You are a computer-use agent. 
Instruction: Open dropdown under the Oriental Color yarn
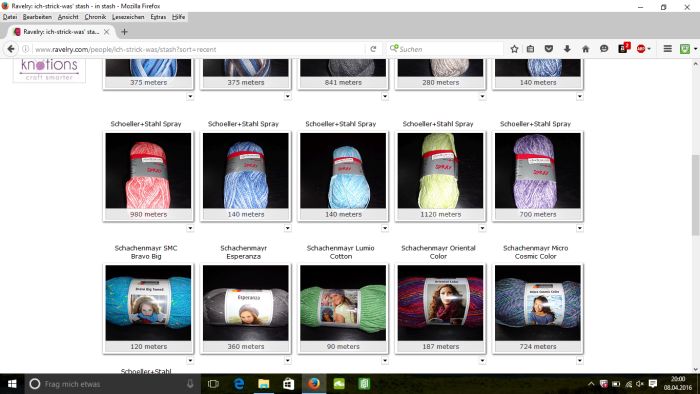click(482, 361)
